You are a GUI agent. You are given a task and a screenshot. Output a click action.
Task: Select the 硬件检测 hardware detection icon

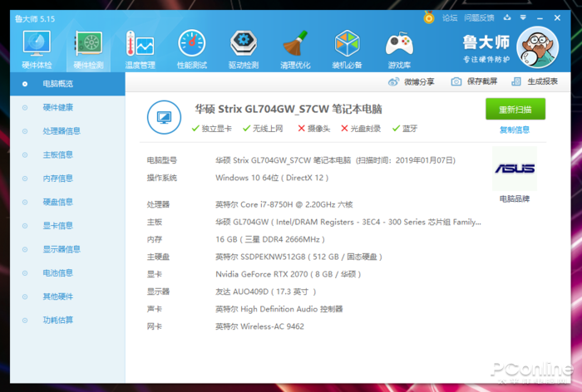[89, 50]
